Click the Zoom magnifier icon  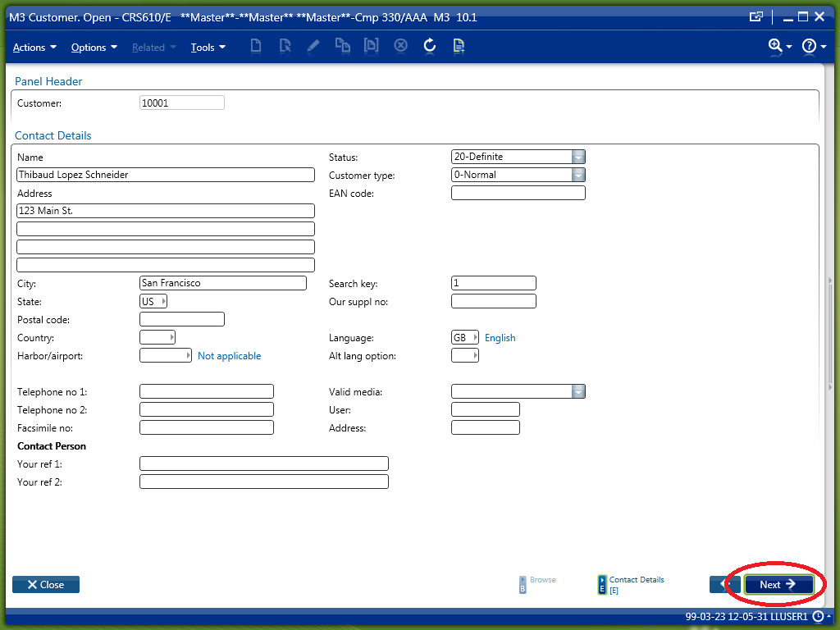(x=775, y=46)
